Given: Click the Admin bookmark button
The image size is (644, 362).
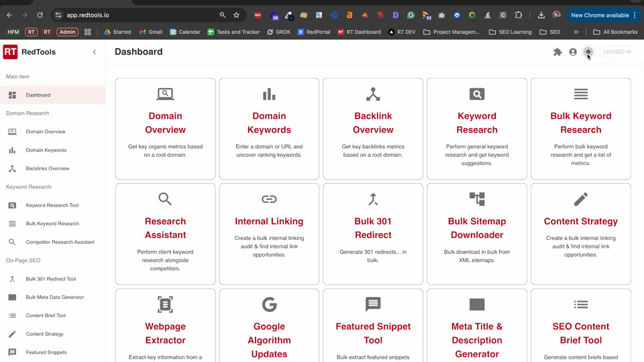Looking at the screenshot, I should (67, 32).
